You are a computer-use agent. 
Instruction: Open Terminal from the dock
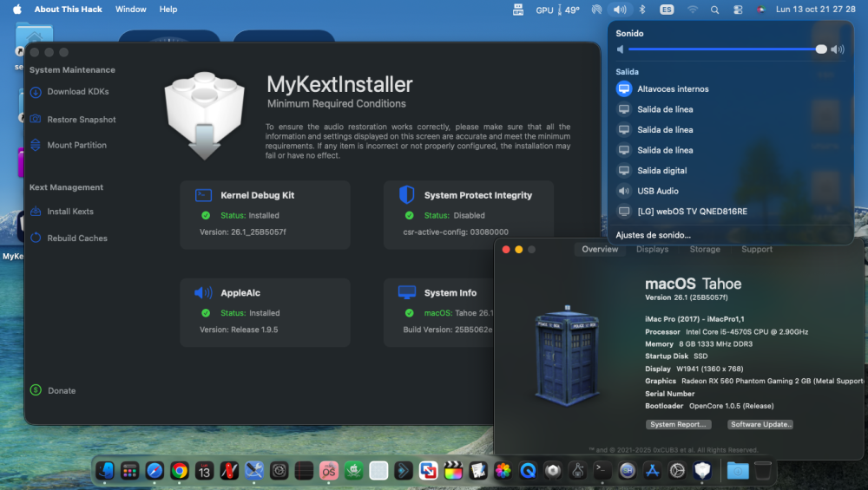[602, 471]
